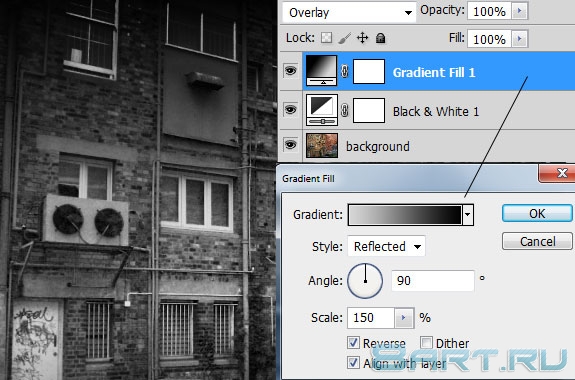Hide the background layer
The height and width of the screenshot is (380, 575).
tap(290, 145)
